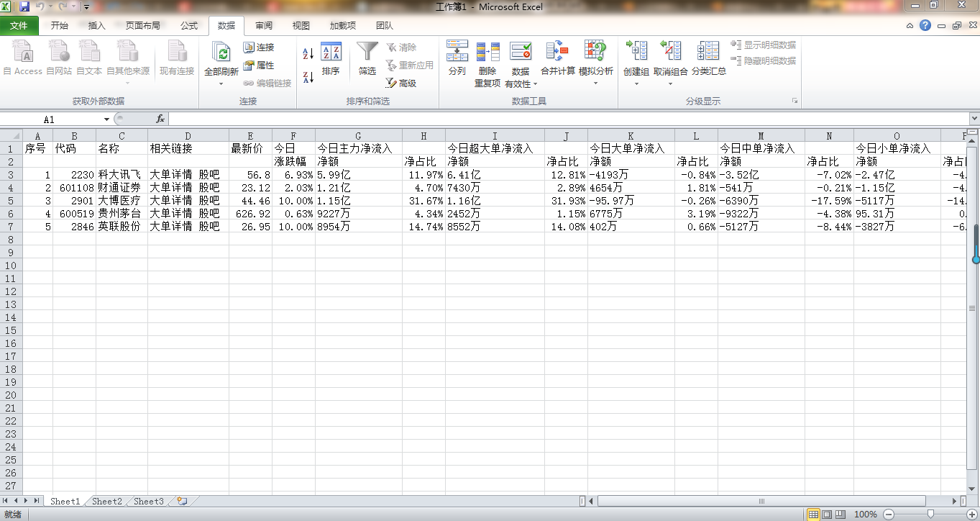
Task: Open the File tab
Action: click(x=19, y=25)
